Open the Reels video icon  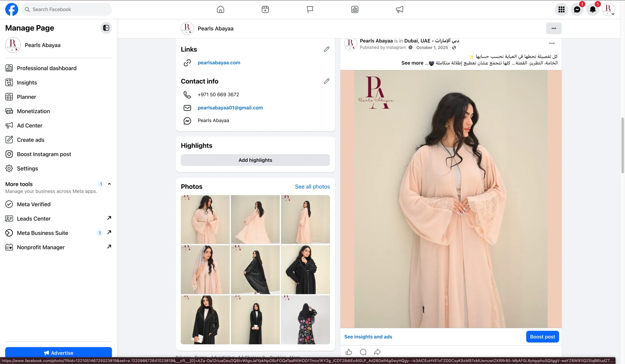[x=265, y=10]
